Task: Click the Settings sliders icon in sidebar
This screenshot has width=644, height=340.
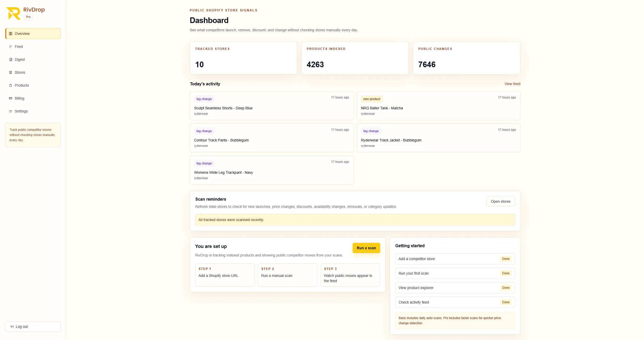Action: point(11,111)
